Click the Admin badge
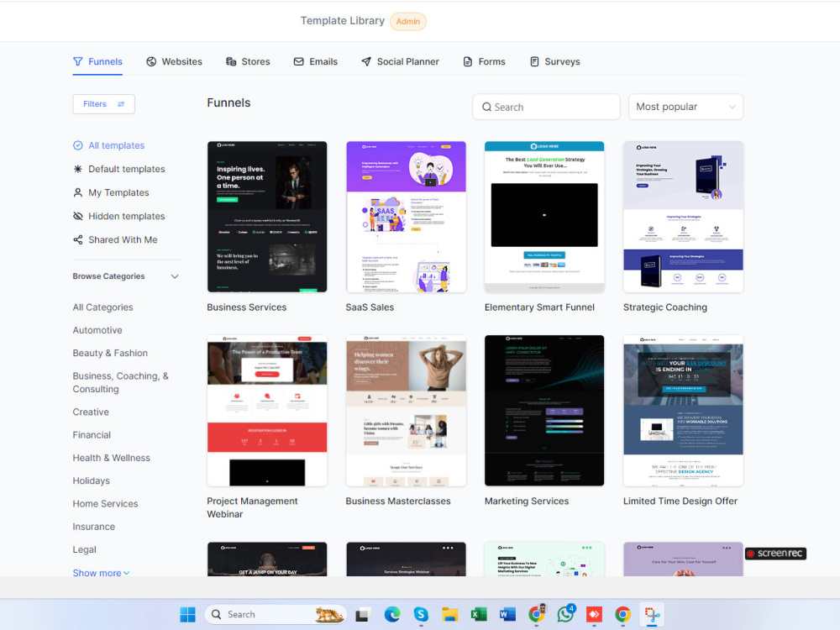This screenshot has width=840, height=630. [408, 22]
